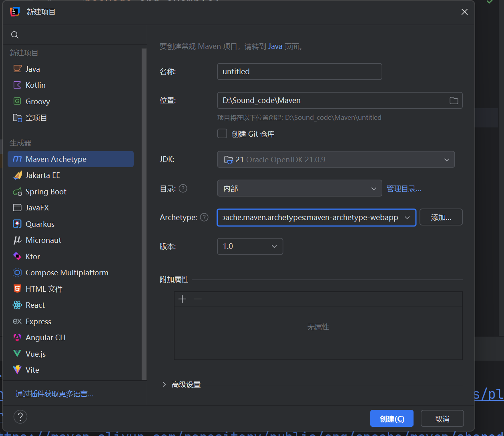Select the JavaFX list entry
504x436 pixels.
pos(70,208)
